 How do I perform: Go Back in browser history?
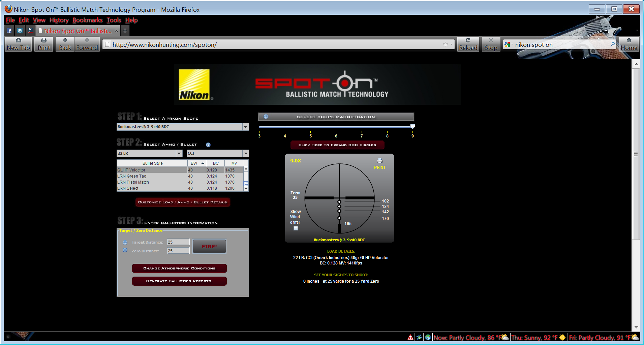click(65, 44)
